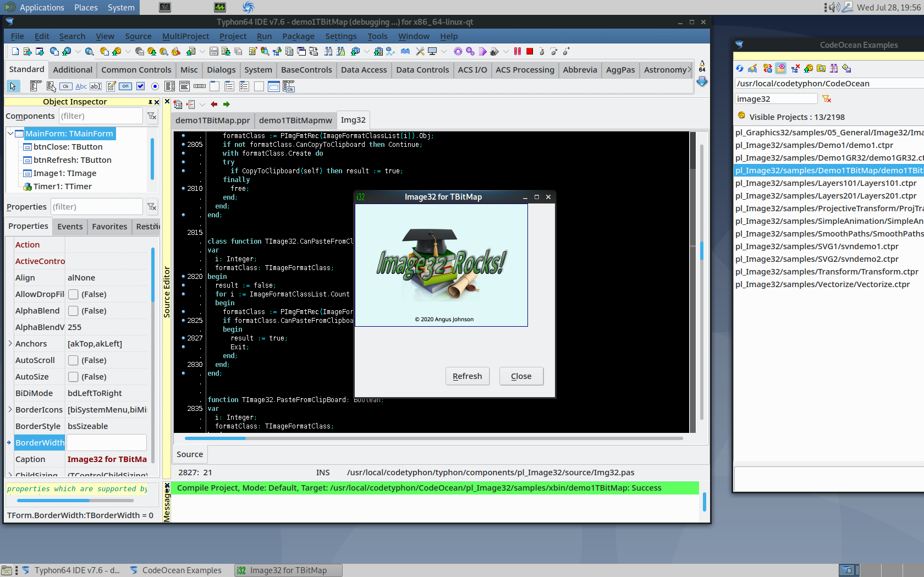This screenshot has height=577, width=924.
Task: Click the crossed tools options icon
Action: point(420,51)
